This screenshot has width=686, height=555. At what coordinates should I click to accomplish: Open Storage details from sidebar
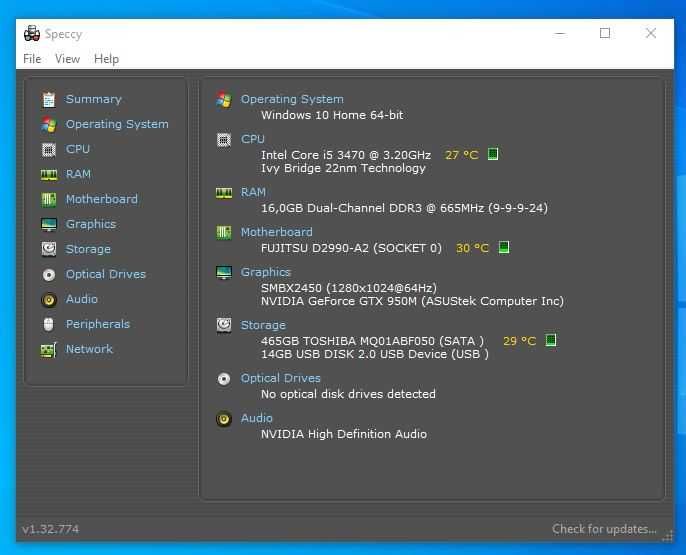coord(88,249)
